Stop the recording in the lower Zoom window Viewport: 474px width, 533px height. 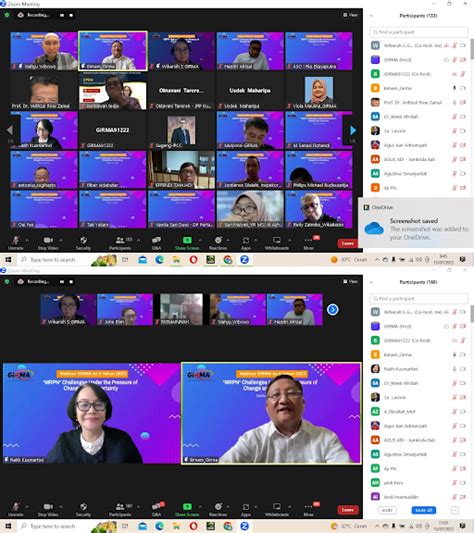click(x=71, y=281)
